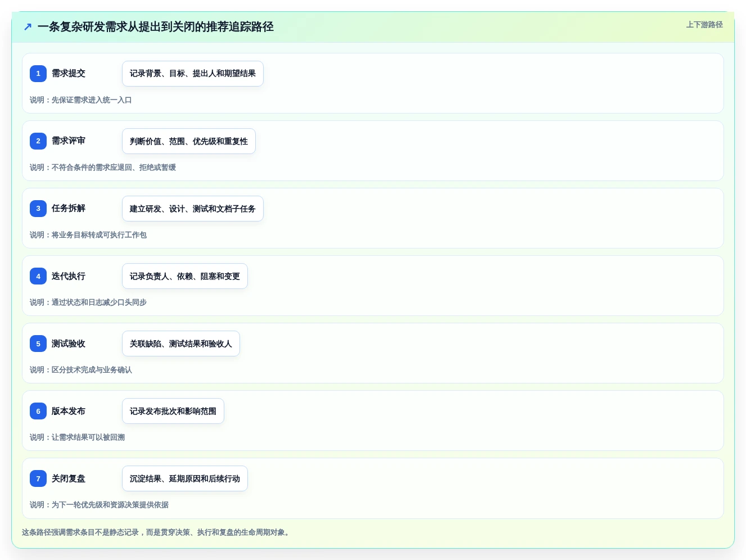
Task: Click step number 4 badge
Action: (38, 276)
